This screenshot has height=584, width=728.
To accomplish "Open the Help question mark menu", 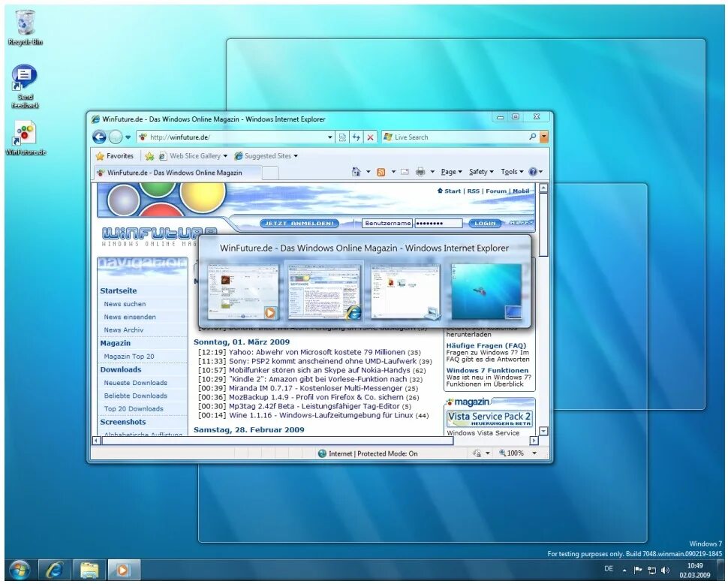I will click(535, 172).
